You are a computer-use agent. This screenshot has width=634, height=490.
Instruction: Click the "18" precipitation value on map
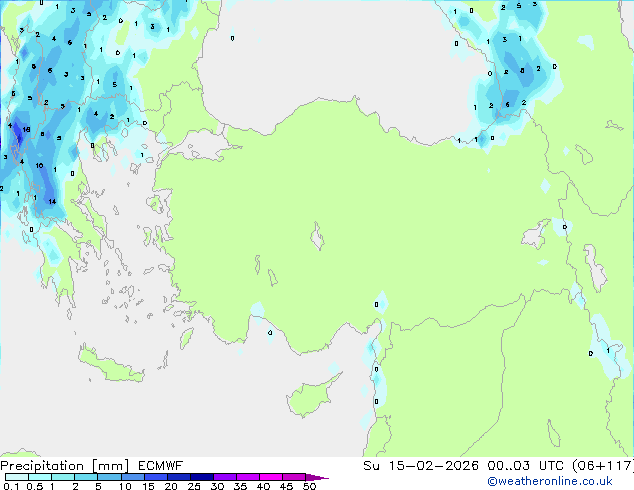point(26,130)
